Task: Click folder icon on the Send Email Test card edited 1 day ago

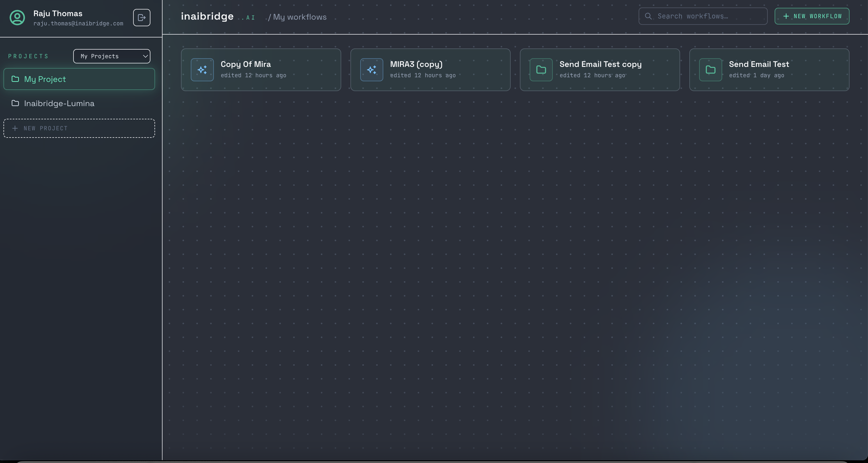Action: [711, 70]
